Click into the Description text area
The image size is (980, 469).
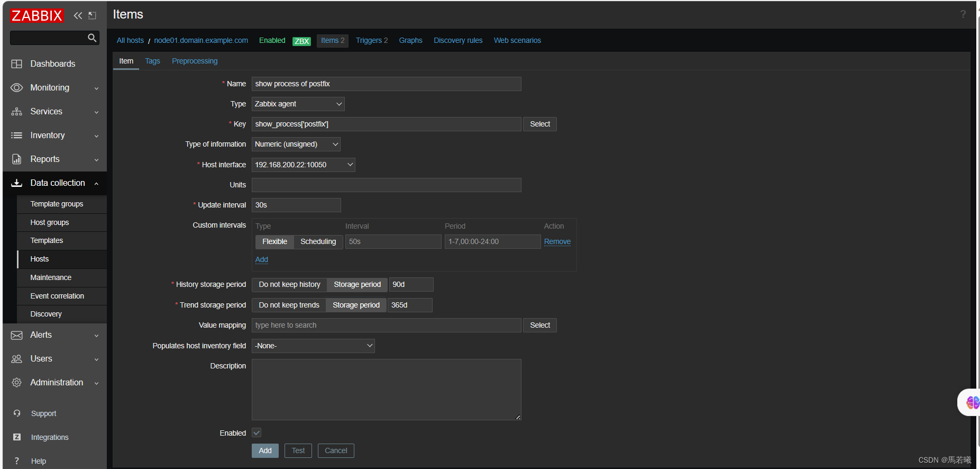click(x=387, y=390)
